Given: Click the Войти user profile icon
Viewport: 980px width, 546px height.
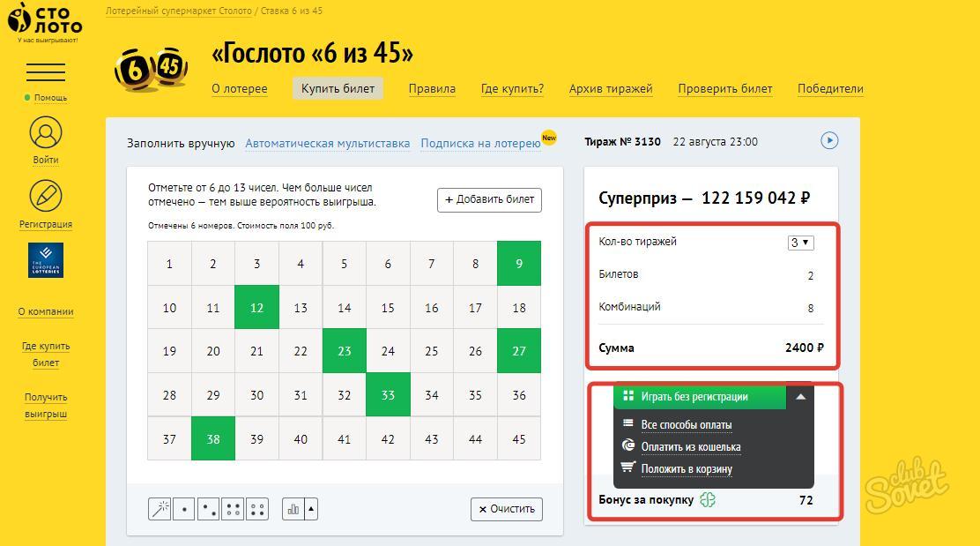Looking at the screenshot, I should coord(46,132).
